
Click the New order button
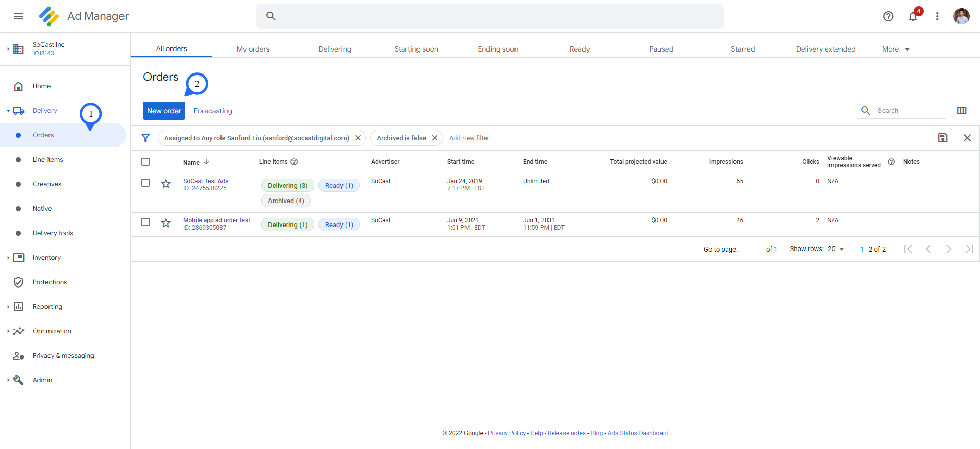[x=164, y=111]
